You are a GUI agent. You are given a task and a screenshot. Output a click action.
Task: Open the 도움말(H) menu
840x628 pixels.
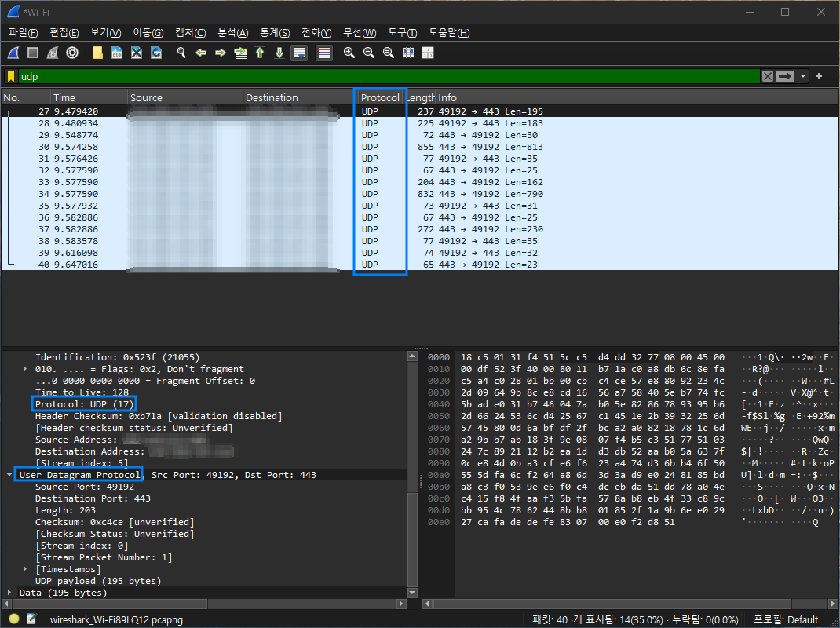click(449, 33)
